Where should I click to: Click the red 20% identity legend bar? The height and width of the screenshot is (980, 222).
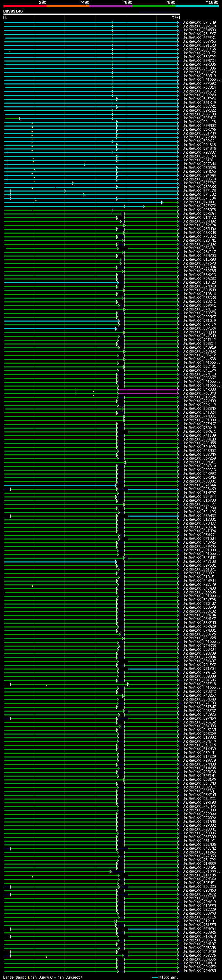coord(25,6)
